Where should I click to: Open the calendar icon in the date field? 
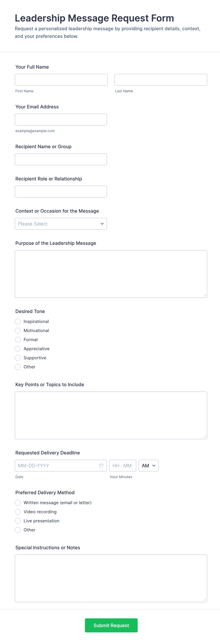coord(101,466)
